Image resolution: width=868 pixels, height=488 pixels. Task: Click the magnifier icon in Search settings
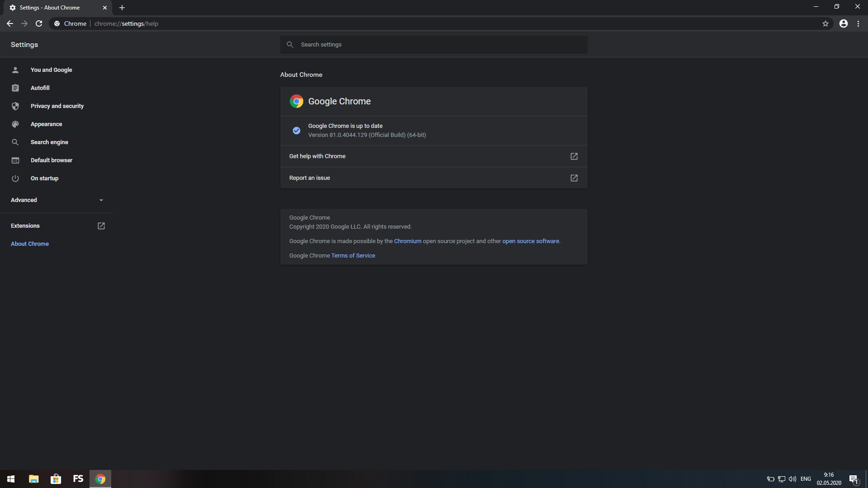[x=290, y=45]
